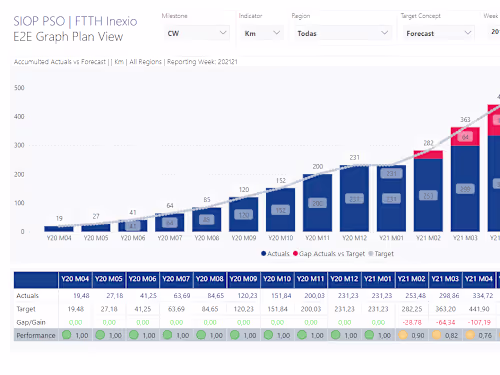
Task: Click the Y21 M02 axis label
Action: (x=428, y=238)
